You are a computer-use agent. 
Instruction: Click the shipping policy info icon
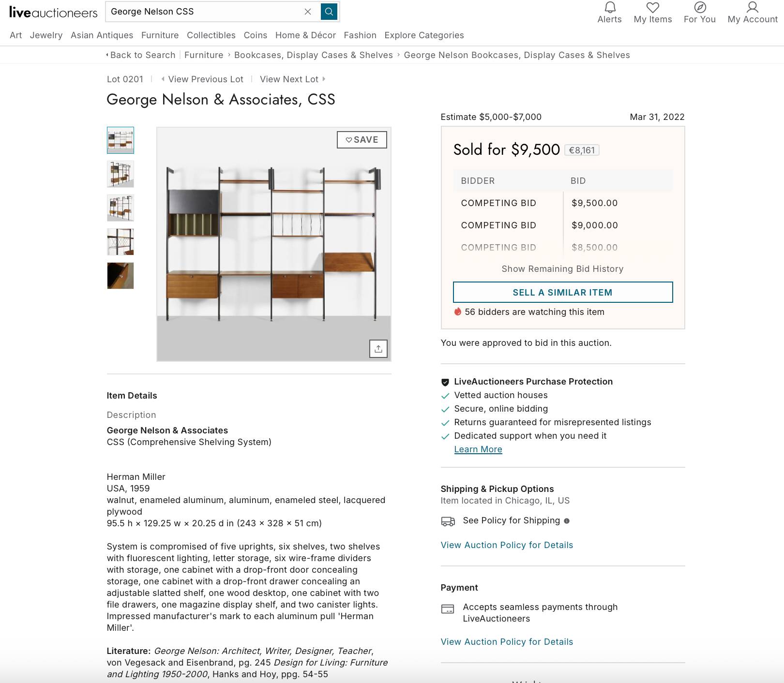pyautogui.click(x=566, y=521)
